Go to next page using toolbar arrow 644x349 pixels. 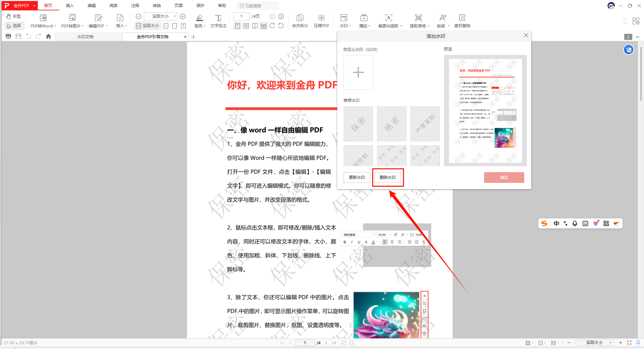click(281, 16)
